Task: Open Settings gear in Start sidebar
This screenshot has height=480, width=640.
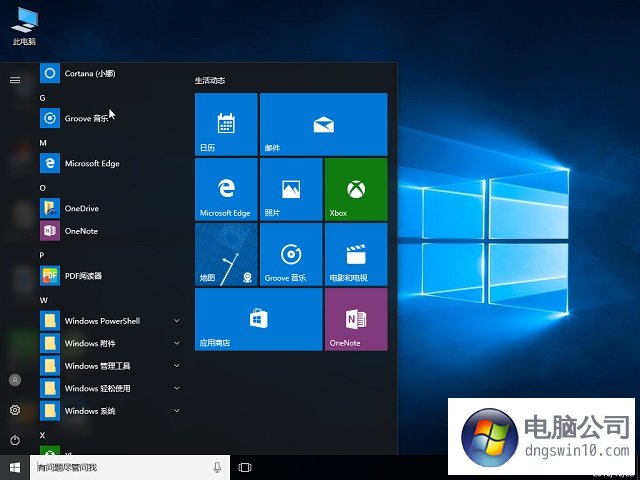Action: click(15, 410)
